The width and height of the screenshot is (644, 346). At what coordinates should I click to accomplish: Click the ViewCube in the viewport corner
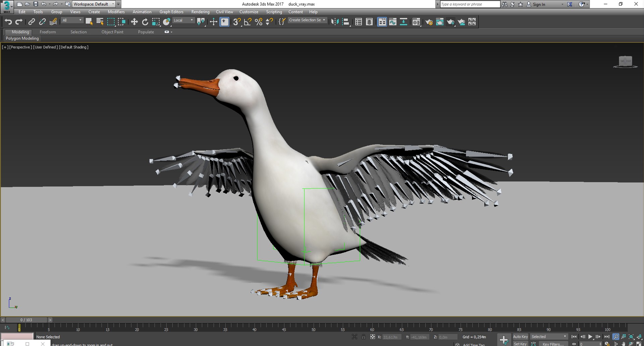(x=625, y=62)
